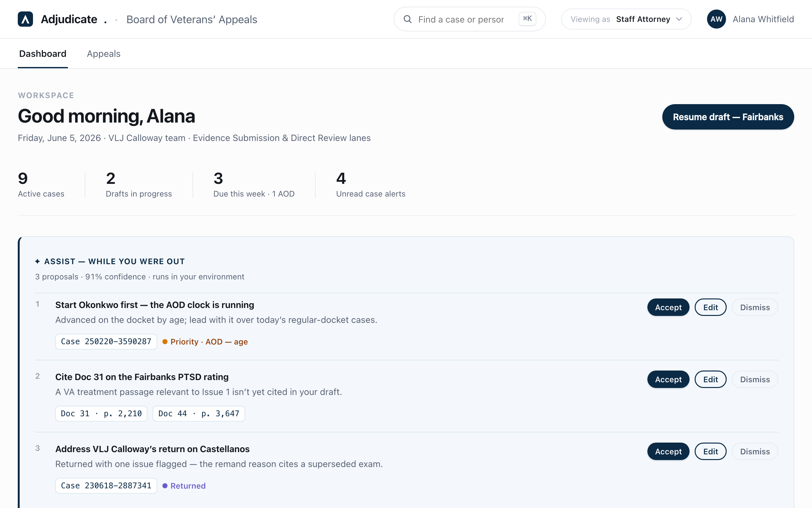Click proposal title Start Okonkwo first
Image resolution: width=812 pixels, height=508 pixels.
click(154, 305)
